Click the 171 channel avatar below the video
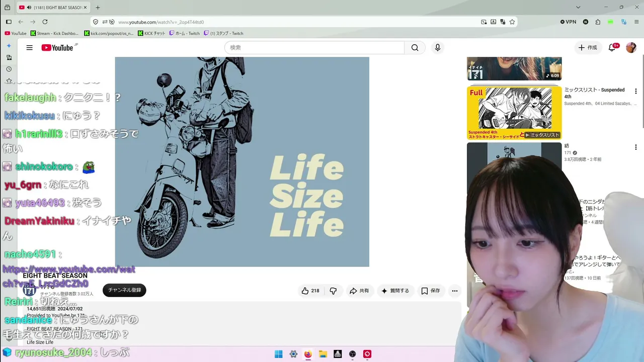Viewport: 644px width, 362px height. 29,290
